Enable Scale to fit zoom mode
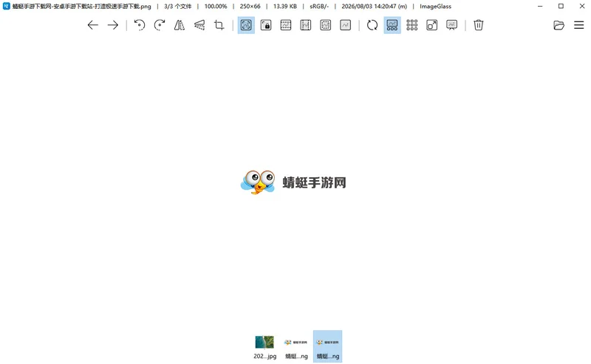The width and height of the screenshot is (591, 364). coord(325,25)
